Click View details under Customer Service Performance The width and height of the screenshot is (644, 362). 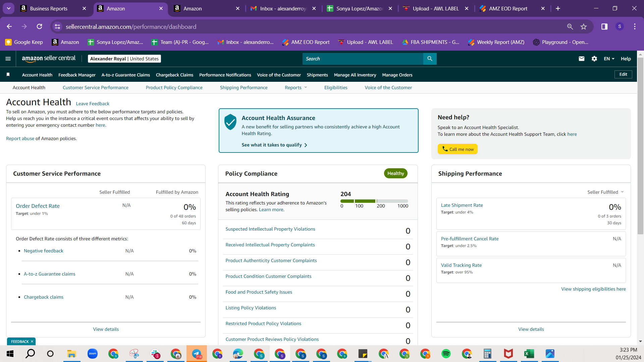106,329
